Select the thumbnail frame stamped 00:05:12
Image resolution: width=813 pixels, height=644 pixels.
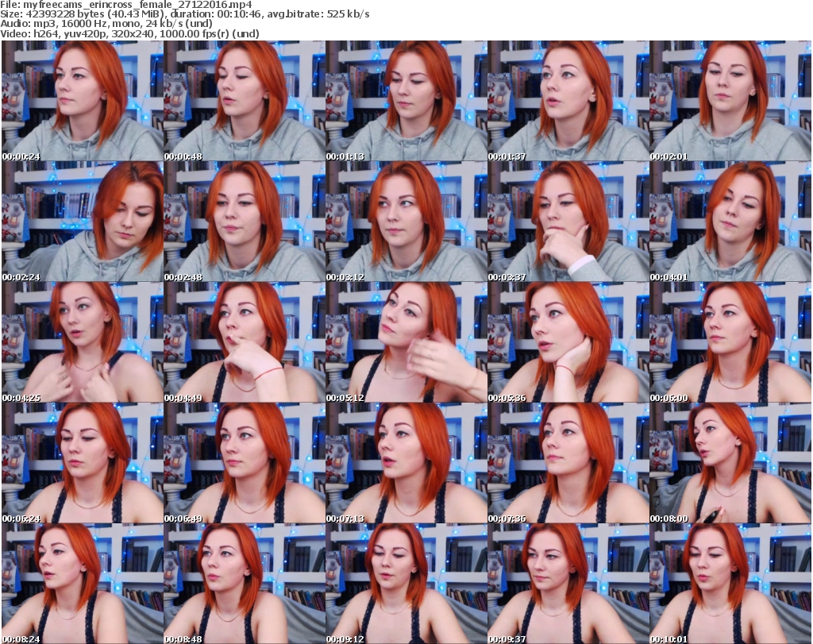click(406, 342)
